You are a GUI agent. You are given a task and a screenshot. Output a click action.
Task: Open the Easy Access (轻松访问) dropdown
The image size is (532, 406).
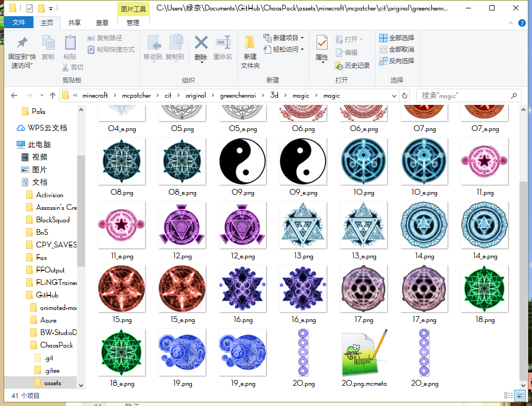click(x=285, y=49)
